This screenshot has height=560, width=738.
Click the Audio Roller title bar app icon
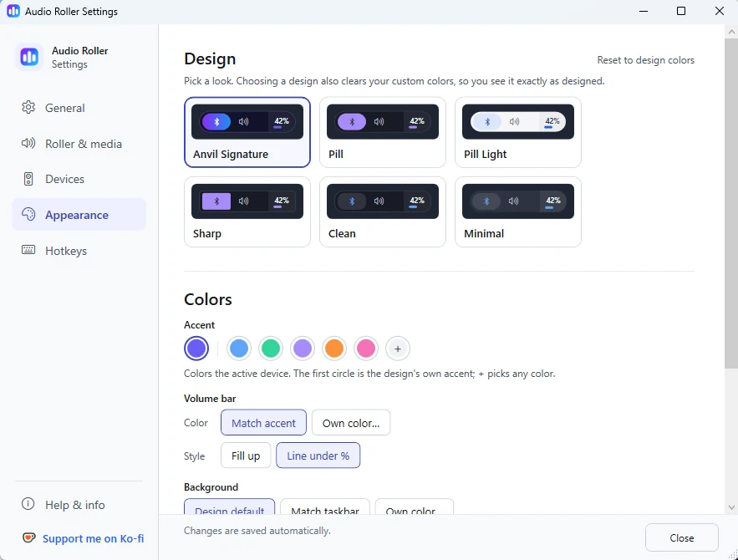click(x=13, y=11)
